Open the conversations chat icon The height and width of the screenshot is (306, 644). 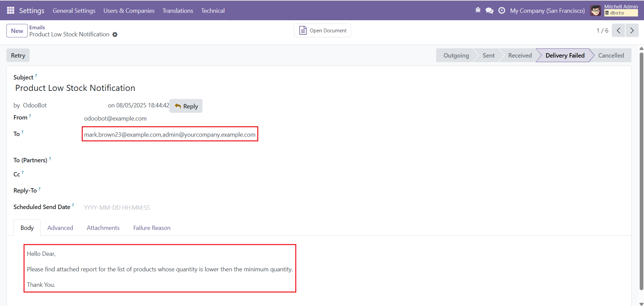point(489,11)
